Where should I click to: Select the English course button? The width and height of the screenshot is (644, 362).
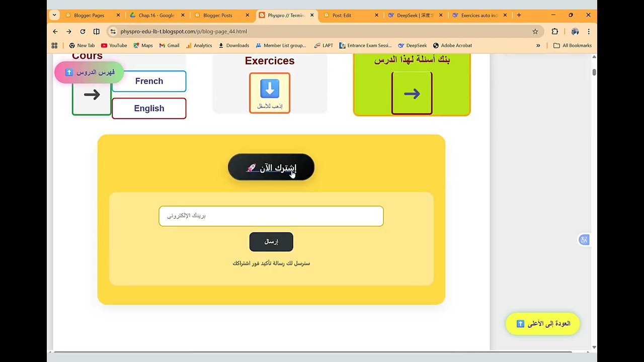(x=149, y=108)
